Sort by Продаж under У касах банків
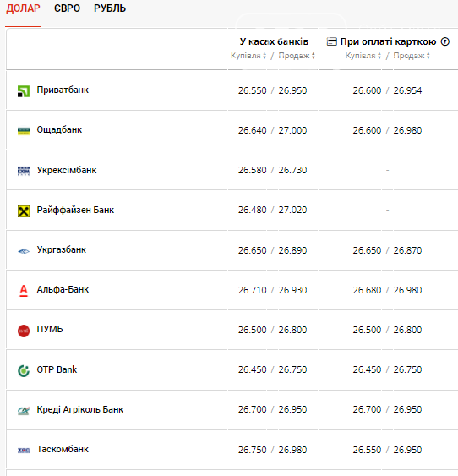Viewport: 458px width, 476px height. [x=297, y=56]
